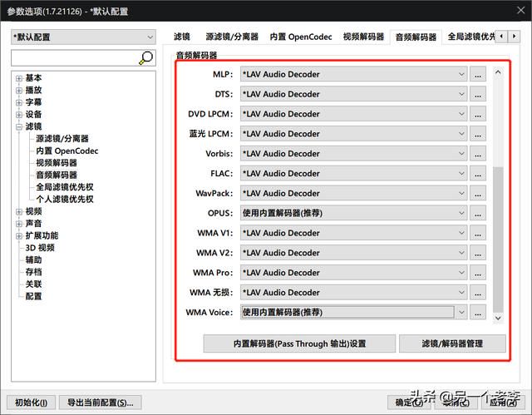Expand the 视频 tree node
The image size is (532, 415).
(19, 212)
